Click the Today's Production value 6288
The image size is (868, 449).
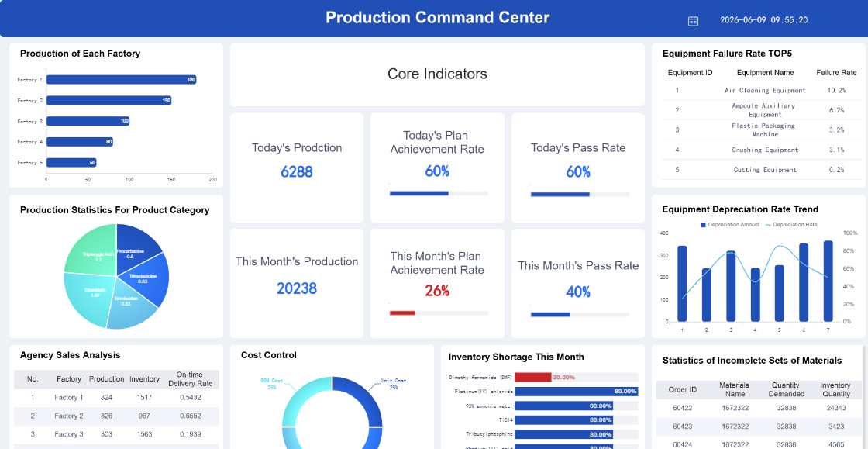[x=297, y=171]
